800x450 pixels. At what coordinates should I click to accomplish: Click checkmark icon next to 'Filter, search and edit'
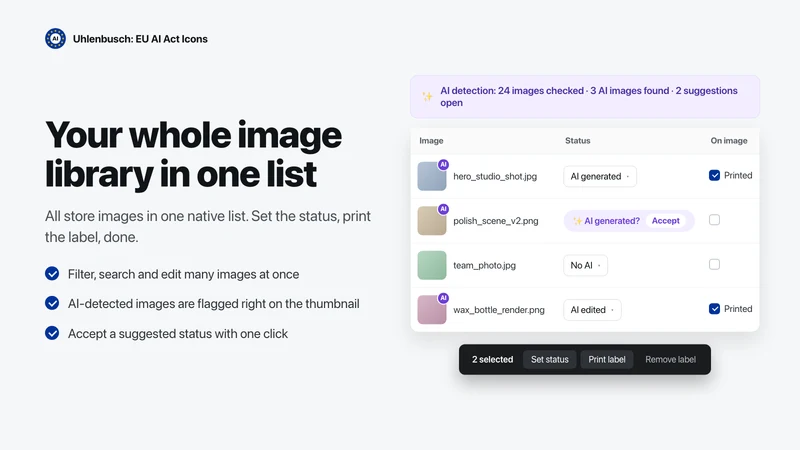pyautogui.click(x=52, y=274)
